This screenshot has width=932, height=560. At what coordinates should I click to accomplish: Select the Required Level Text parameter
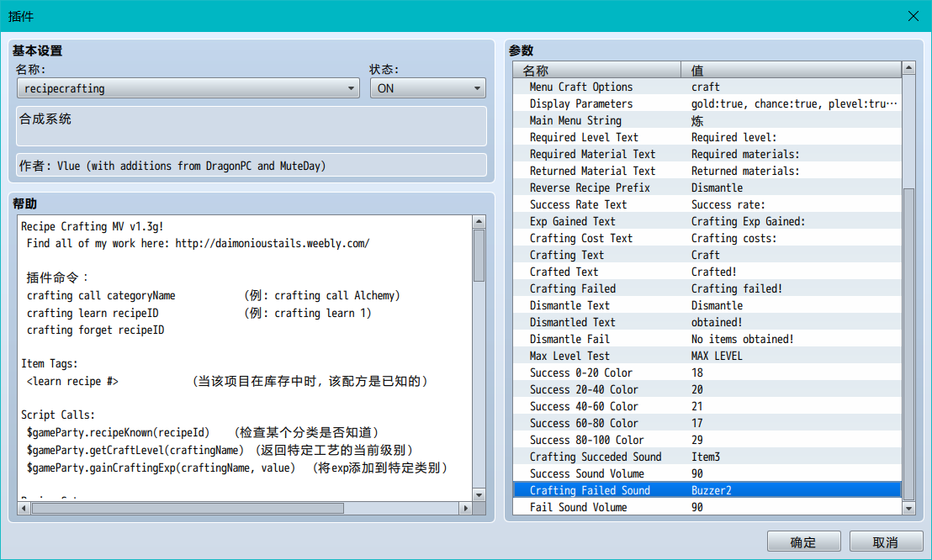click(707, 137)
